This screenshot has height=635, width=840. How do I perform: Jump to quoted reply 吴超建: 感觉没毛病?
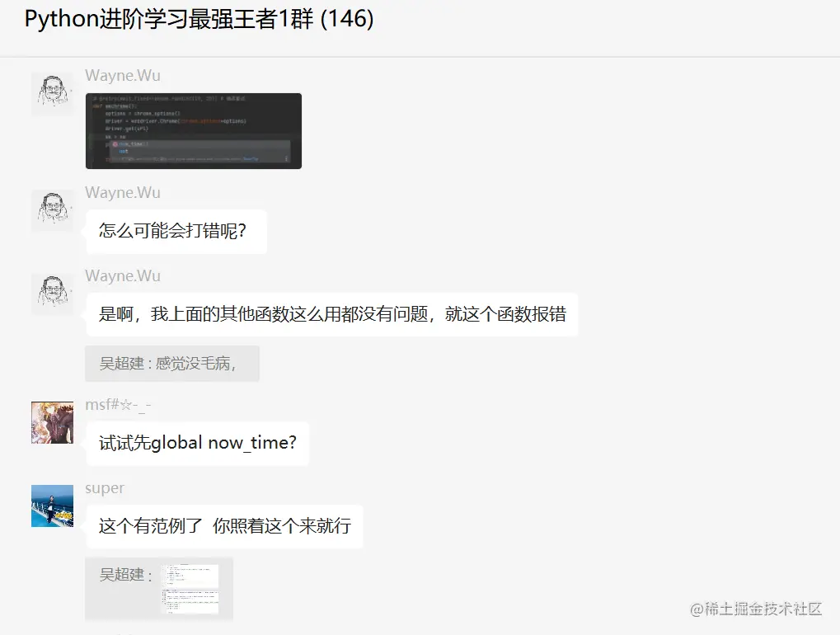(x=172, y=364)
